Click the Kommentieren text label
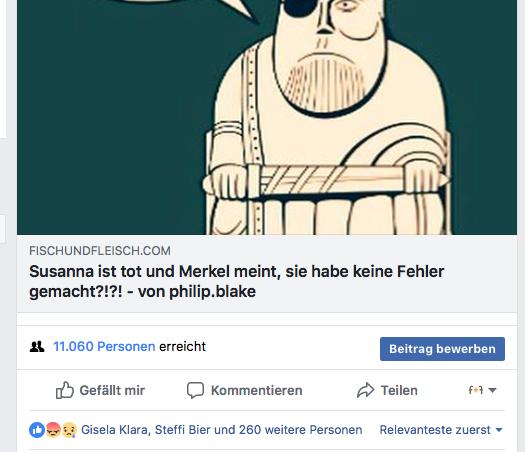 pos(257,390)
